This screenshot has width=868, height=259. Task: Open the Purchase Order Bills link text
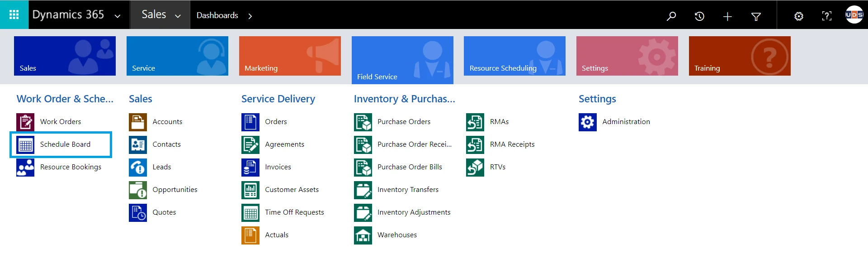click(x=410, y=167)
